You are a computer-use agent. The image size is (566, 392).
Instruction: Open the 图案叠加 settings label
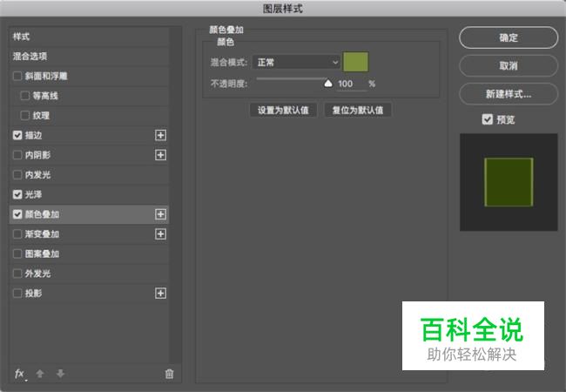coord(43,253)
